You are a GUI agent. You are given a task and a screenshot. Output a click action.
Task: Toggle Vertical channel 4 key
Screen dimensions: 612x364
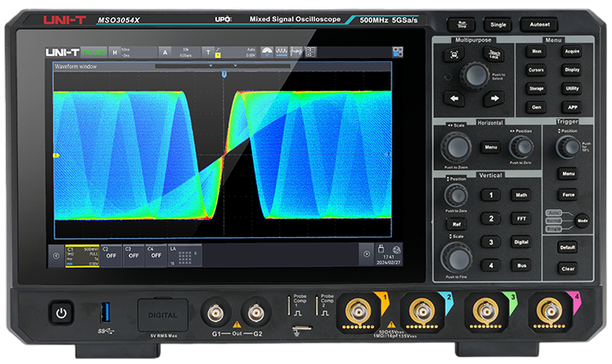pos(491,265)
